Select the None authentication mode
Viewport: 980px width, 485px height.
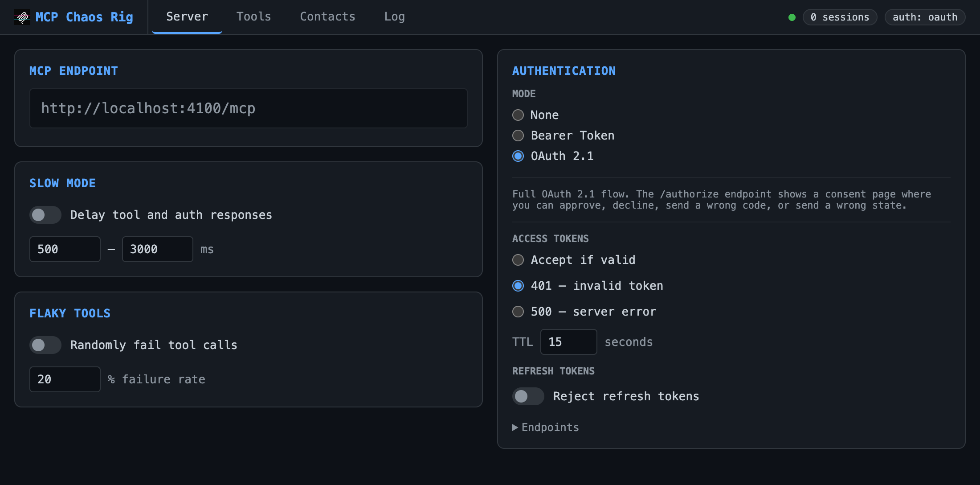[518, 115]
